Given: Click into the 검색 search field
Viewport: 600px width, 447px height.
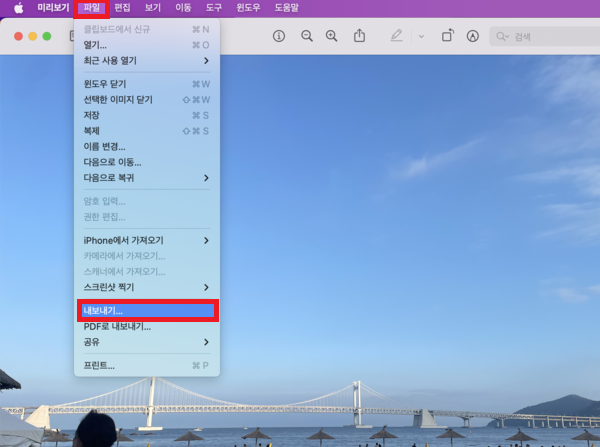Looking at the screenshot, I should (545, 36).
